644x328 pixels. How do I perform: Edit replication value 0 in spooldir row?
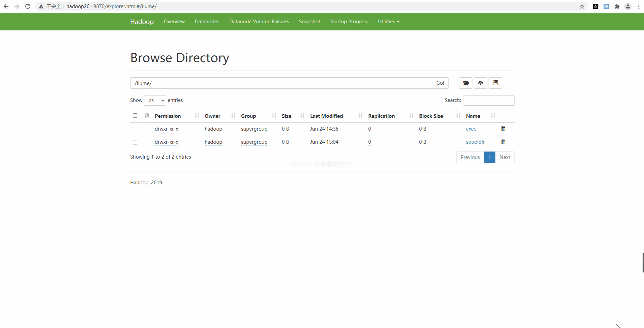pos(370,142)
